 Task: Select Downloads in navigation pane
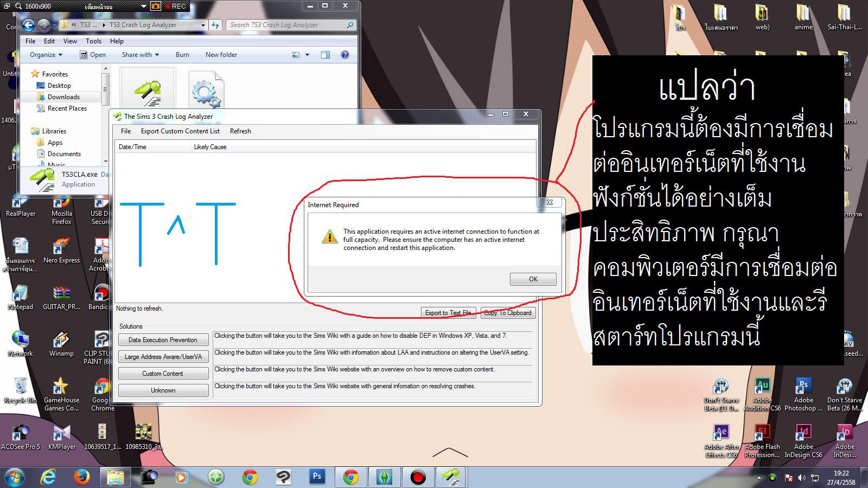(63, 97)
